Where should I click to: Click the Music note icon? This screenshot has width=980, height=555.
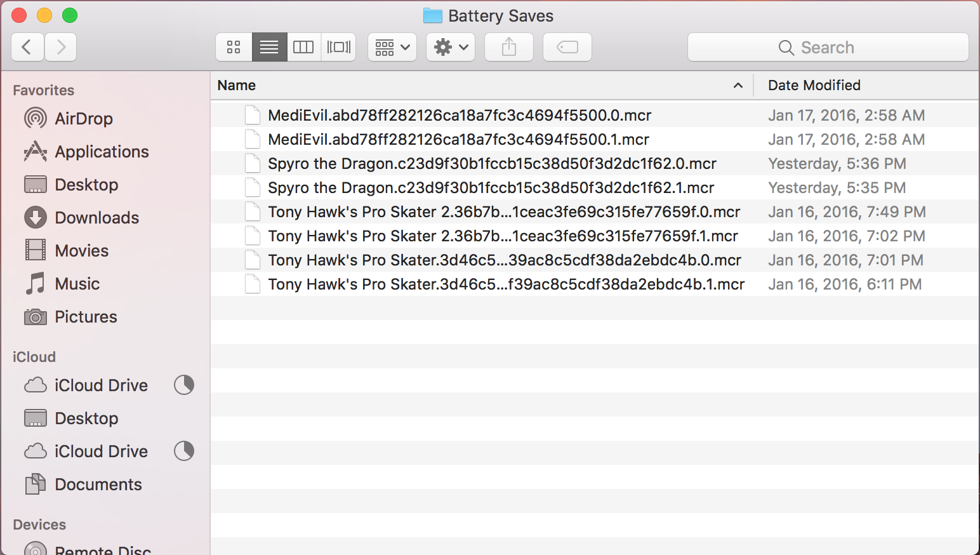(x=36, y=283)
